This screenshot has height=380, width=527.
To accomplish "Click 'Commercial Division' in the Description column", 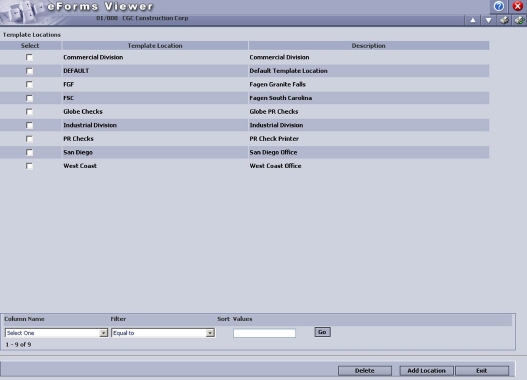I will [279, 57].
